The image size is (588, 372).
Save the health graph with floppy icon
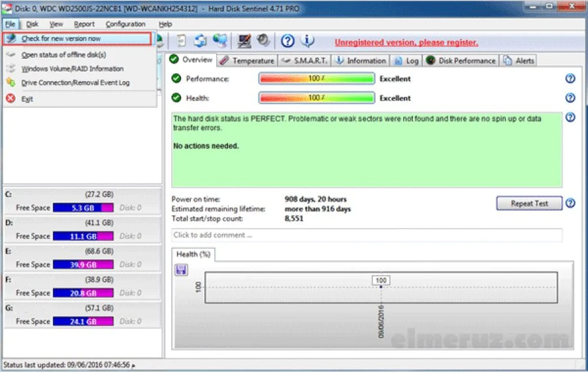[x=181, y=269]
